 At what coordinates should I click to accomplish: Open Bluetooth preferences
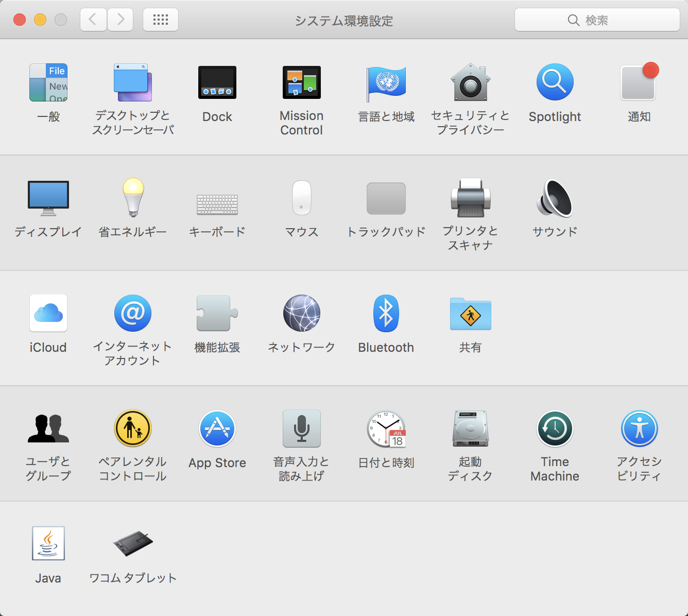[x=386, y=313]
